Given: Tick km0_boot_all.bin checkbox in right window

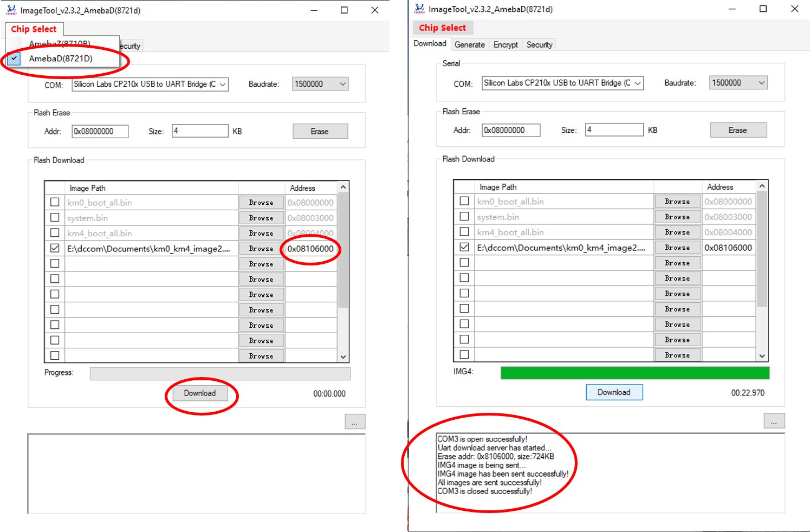Looking at the screenshot, I should click(x=464, y=201).
